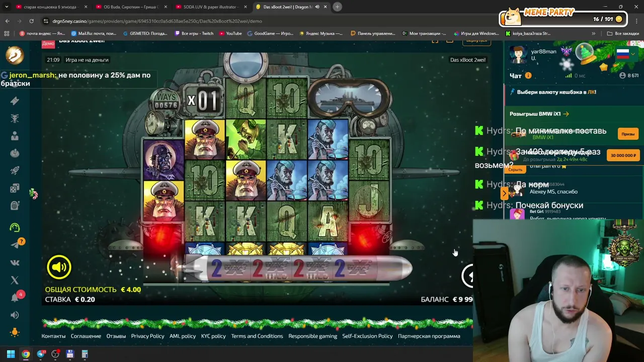Open the ticket icon in left sidebar

point(15,101)
